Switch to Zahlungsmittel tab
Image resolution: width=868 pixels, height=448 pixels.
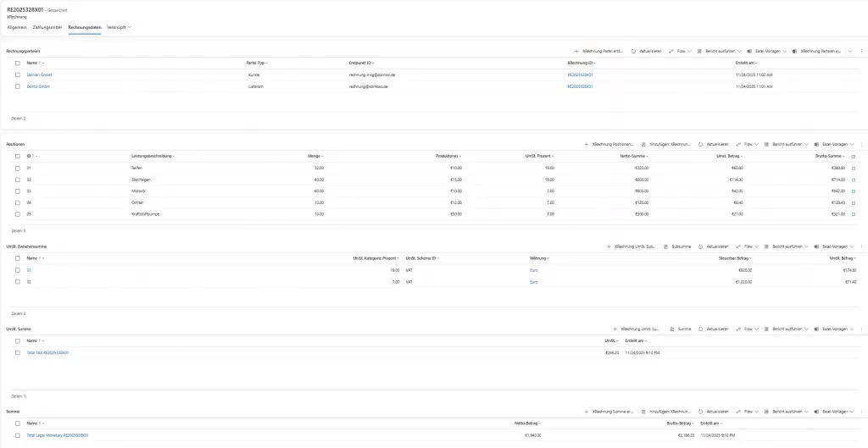(47, 27)
